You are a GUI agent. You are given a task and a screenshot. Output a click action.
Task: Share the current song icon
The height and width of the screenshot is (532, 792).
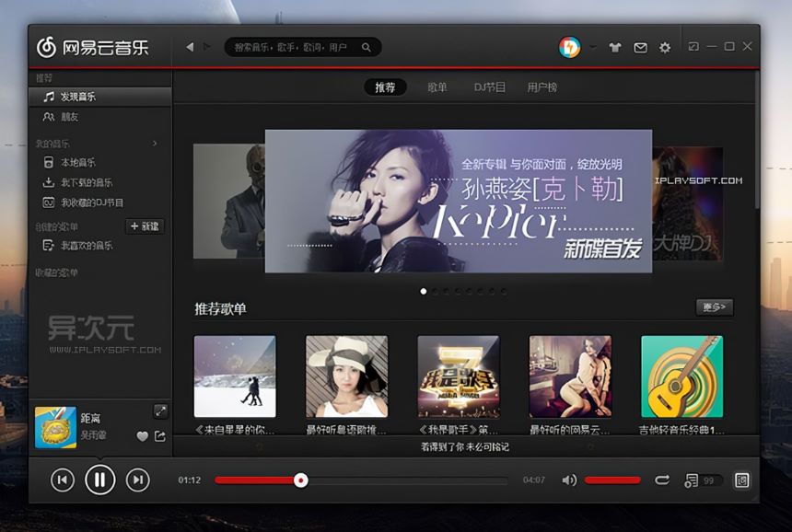pos(160,436)
